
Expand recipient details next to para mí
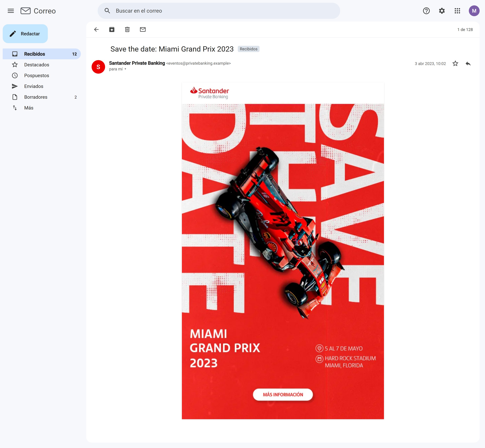pyautogui.click(x=125, y=69)
